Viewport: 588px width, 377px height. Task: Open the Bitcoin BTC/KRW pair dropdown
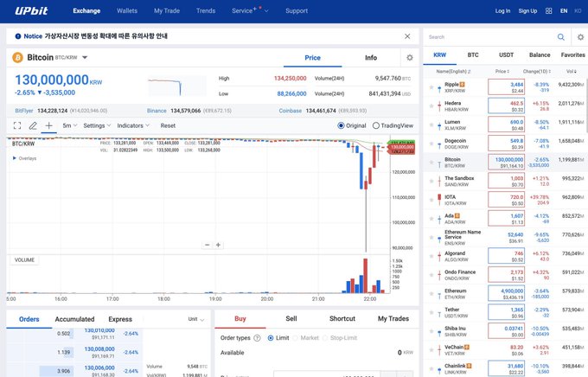click(x=85, y=57)
